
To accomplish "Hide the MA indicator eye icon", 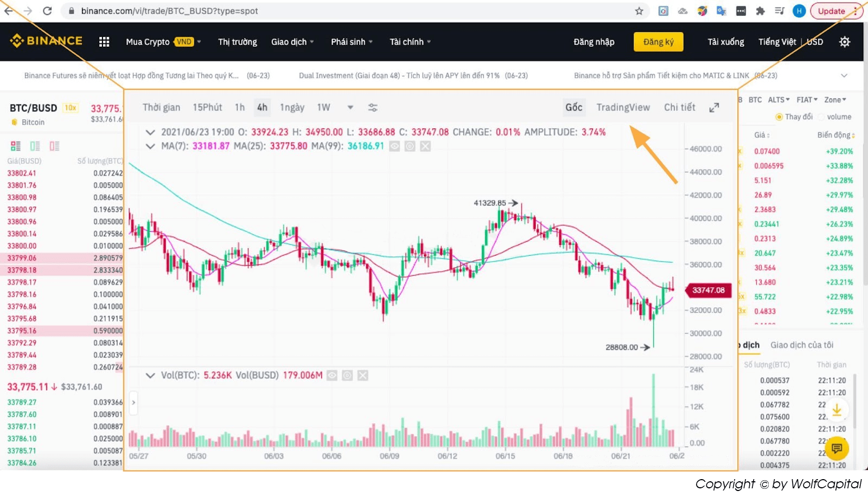I will [x=395, y=146].
